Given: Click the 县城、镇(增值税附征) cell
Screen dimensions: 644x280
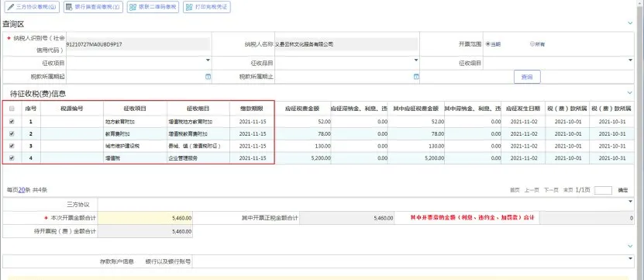Looking at the screenshot, I should [x=198, y=146].
